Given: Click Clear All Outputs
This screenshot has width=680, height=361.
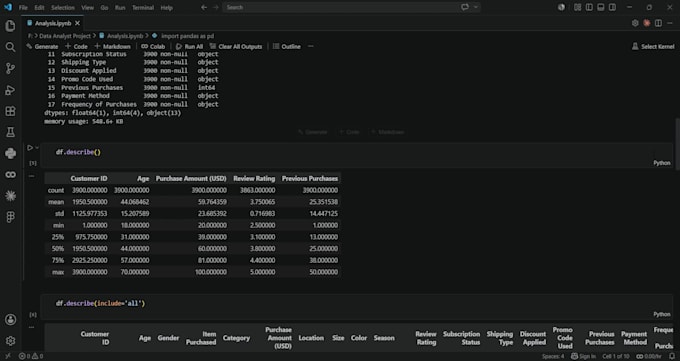Looking at the screenshot, I should 236,46.
